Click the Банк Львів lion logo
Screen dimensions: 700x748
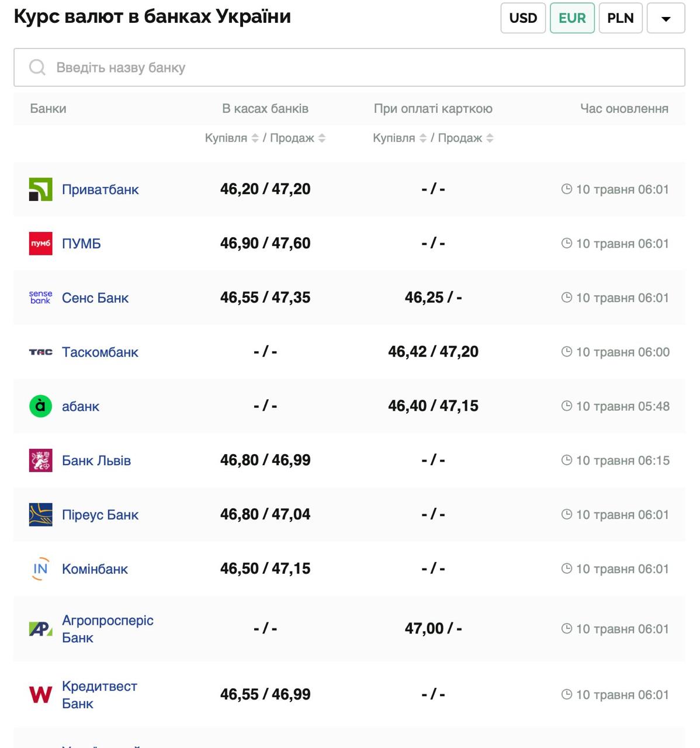click(x=40, y=460)
